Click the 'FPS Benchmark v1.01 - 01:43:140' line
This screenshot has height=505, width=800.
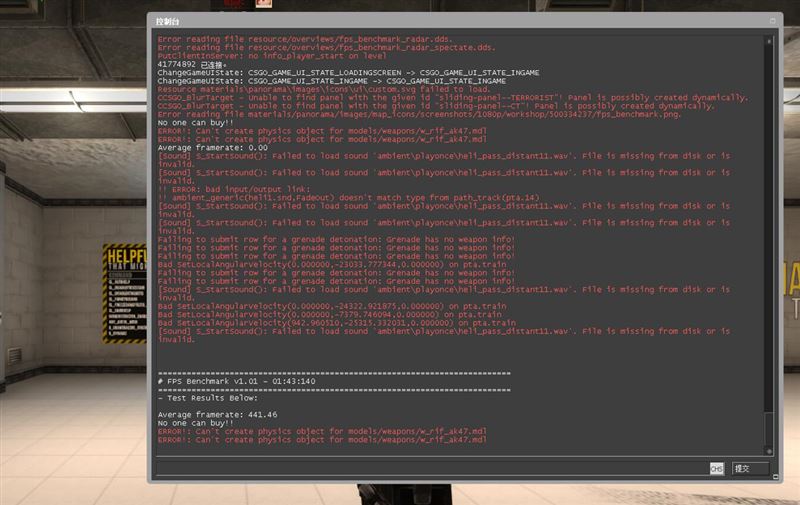[236, 381]
